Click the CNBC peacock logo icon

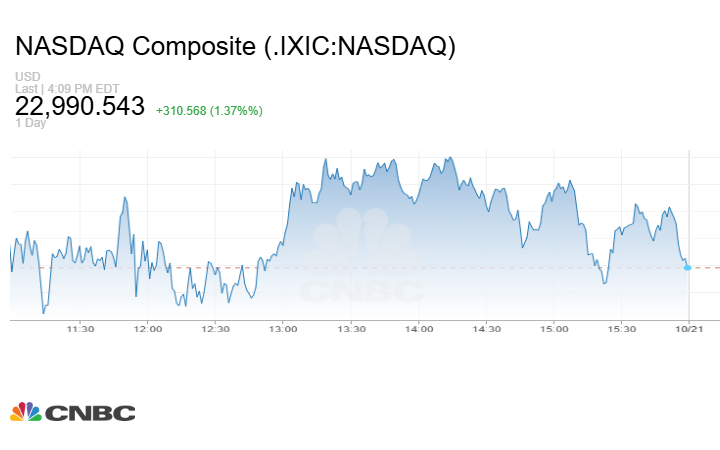point(26,412)
